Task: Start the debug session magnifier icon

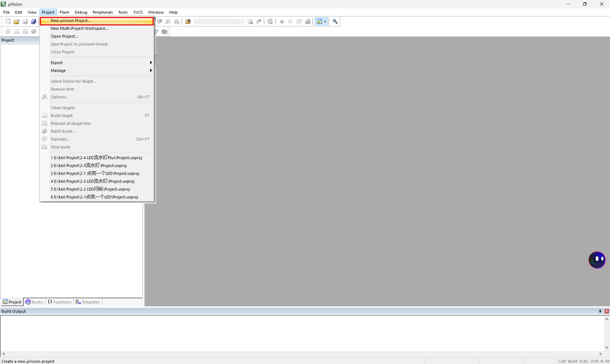Action: (x=270, y=22)
